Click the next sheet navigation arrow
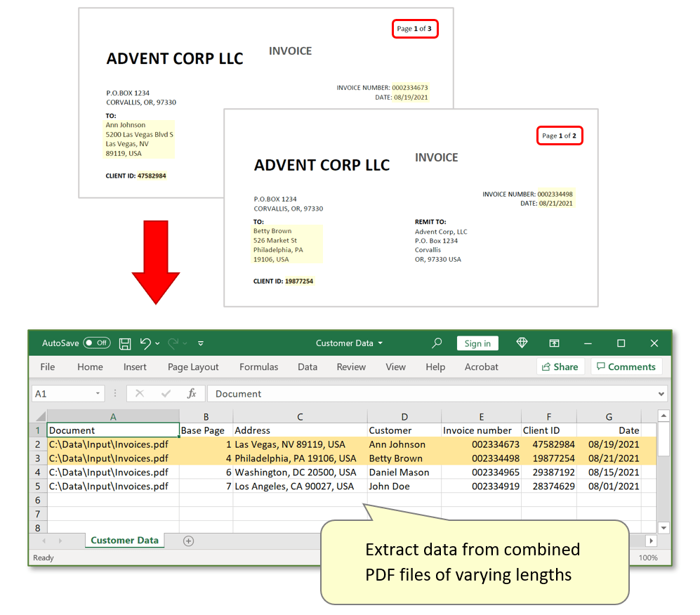The height and width of the screenshot is (615, 700). point(60,541)
